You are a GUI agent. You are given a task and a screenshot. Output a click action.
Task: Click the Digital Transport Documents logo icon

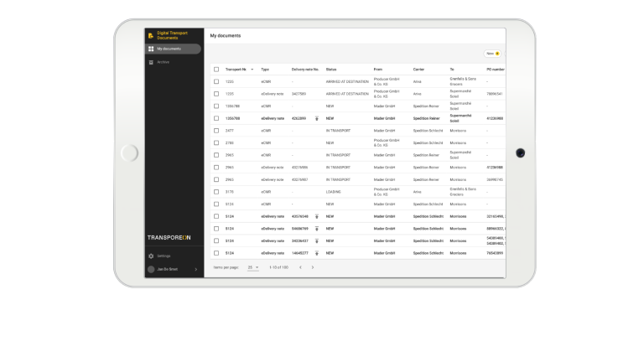(151, 35)
